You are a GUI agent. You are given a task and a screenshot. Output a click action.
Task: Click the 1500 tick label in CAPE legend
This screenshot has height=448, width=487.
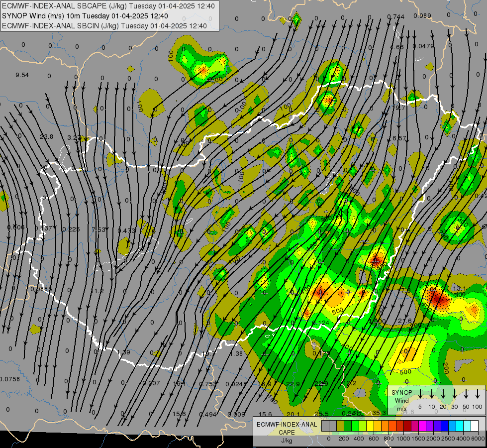point(418,439)
